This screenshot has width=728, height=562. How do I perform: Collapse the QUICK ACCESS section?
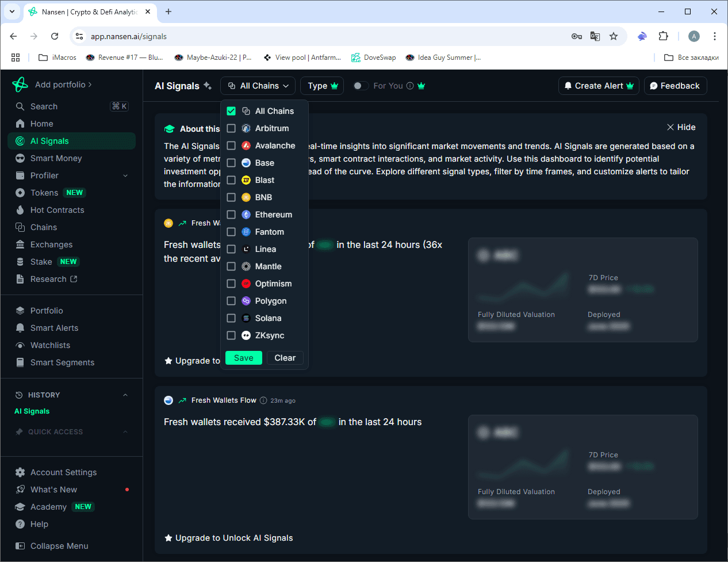tap(125, 432)
